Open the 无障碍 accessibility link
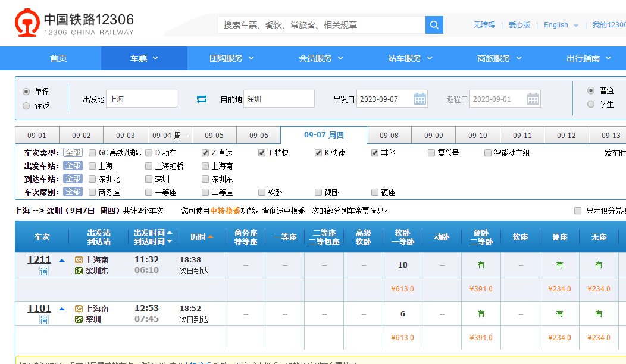Viewport: 626px width, 364px height. point(484,25)
